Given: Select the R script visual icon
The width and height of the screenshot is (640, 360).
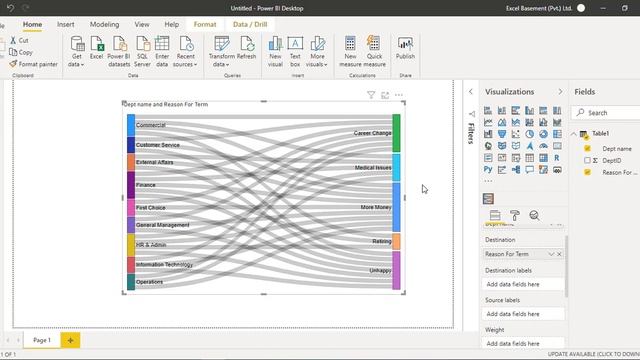Looking at the screenshot, I should pyautogui.click(x=557, y=158).
